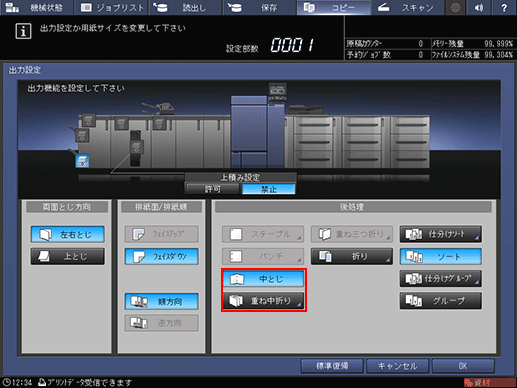The image size is (517, 388).
Task: Select the tray icon on the tall black stacker unit
Action: tap(136, 147)
